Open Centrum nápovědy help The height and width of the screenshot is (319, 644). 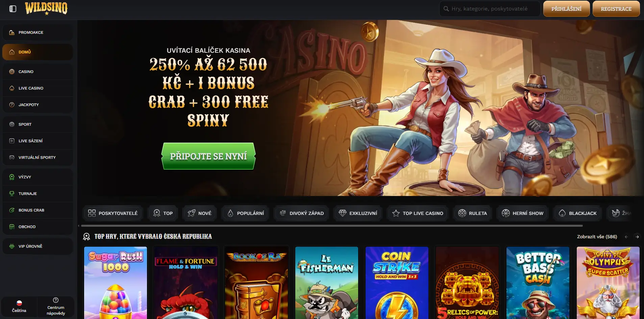point(56,306)
